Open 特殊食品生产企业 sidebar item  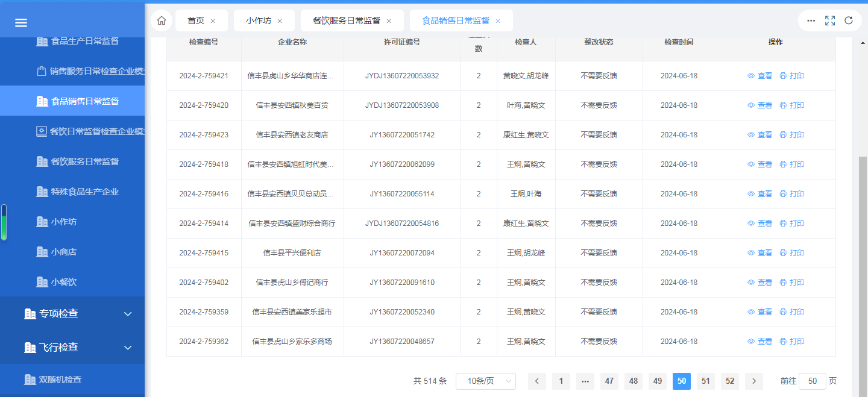click(x=84, y=192)
